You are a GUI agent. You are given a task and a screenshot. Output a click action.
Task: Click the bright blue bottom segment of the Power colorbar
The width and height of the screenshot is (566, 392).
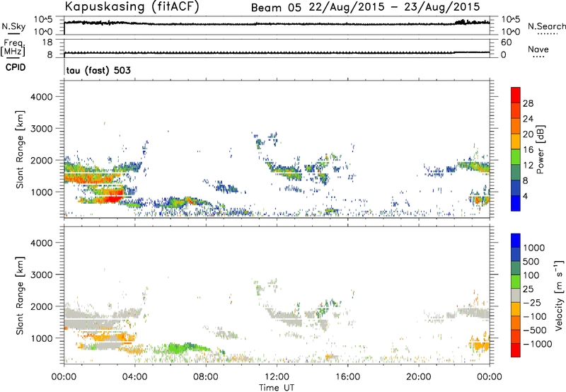click(x=516, y=203)
